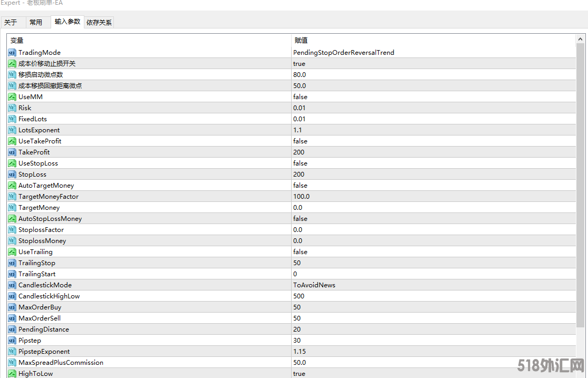Select the HighToLow true value cell
The image size is (588, 378).
click(x=433, y=373)
